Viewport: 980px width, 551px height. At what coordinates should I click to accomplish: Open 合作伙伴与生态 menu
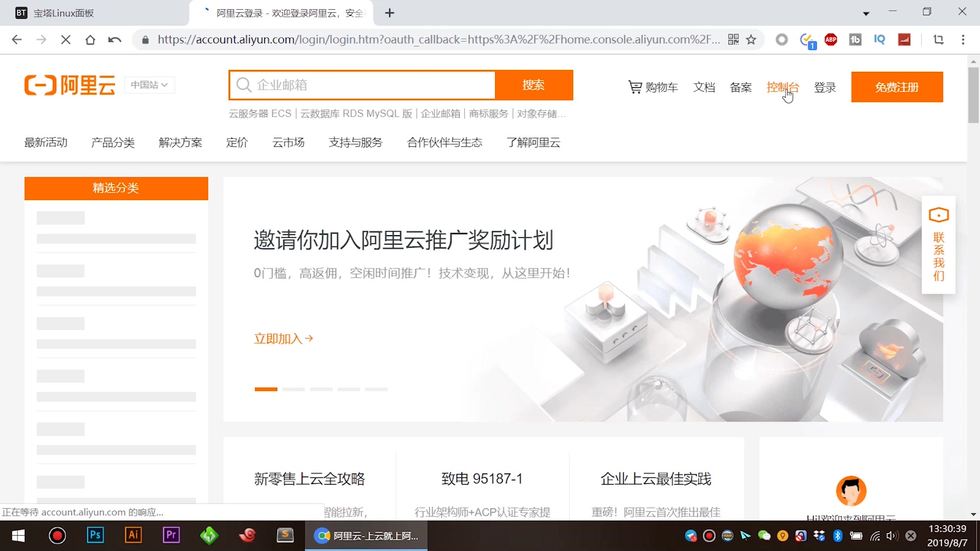click(445, 142)
